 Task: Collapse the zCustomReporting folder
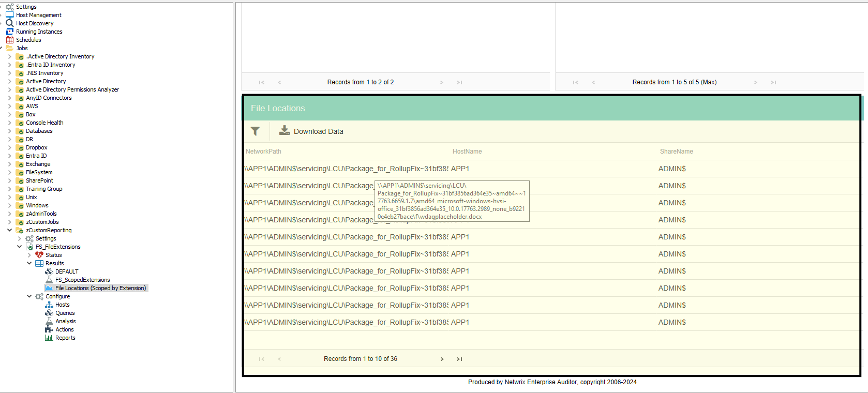point(9,230)
